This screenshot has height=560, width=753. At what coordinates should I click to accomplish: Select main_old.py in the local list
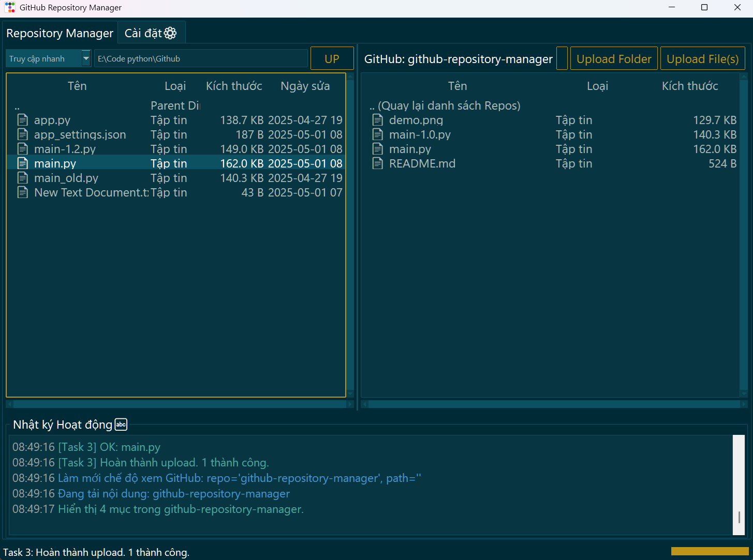tap(176, 178)
